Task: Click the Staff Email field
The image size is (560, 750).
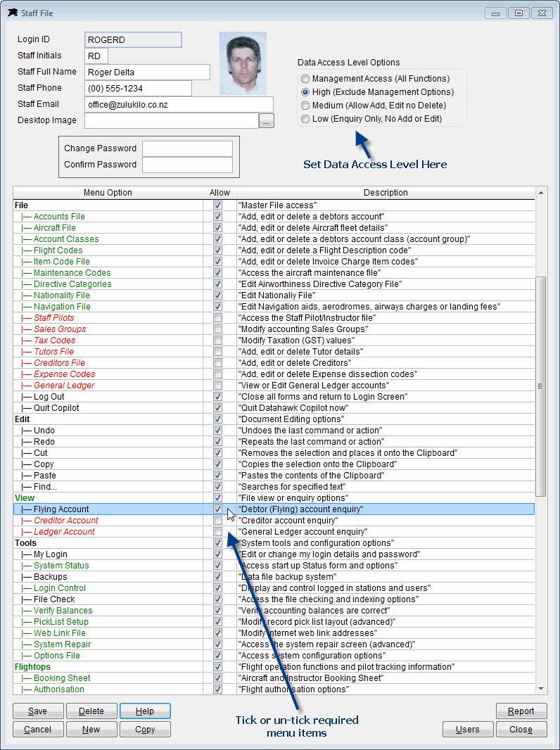Action: (179, 105)
